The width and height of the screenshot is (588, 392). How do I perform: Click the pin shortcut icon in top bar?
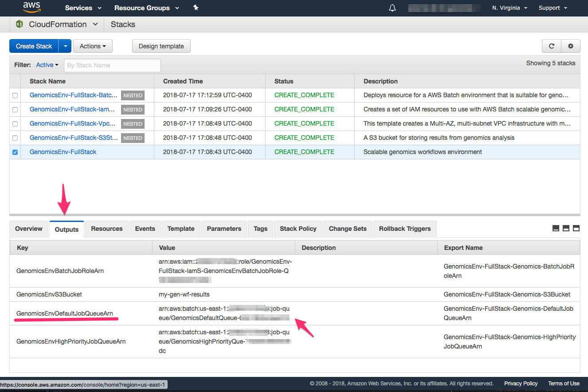coord(196,8)
